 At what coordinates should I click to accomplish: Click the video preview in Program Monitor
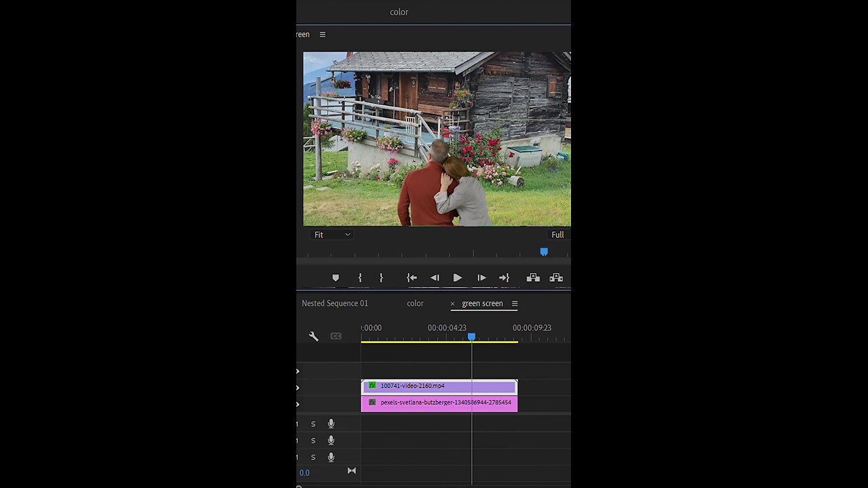click(x=437, y=139)
